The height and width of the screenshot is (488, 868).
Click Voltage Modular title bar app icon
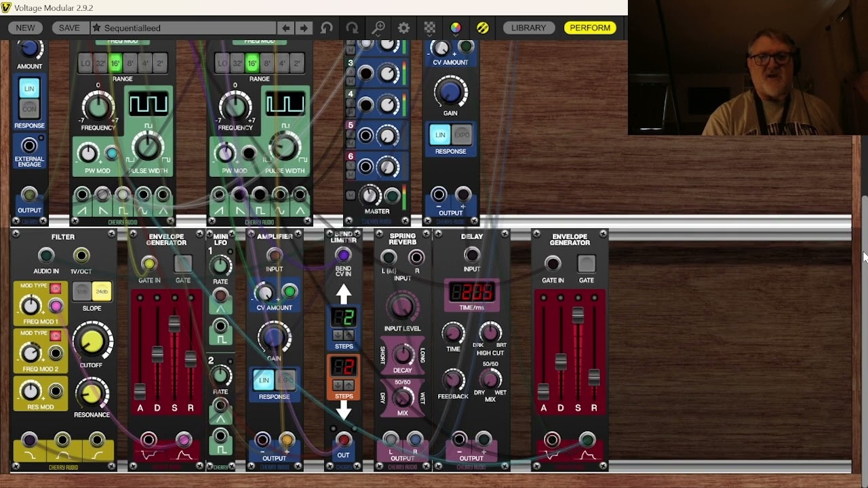(x=6, y=7)
